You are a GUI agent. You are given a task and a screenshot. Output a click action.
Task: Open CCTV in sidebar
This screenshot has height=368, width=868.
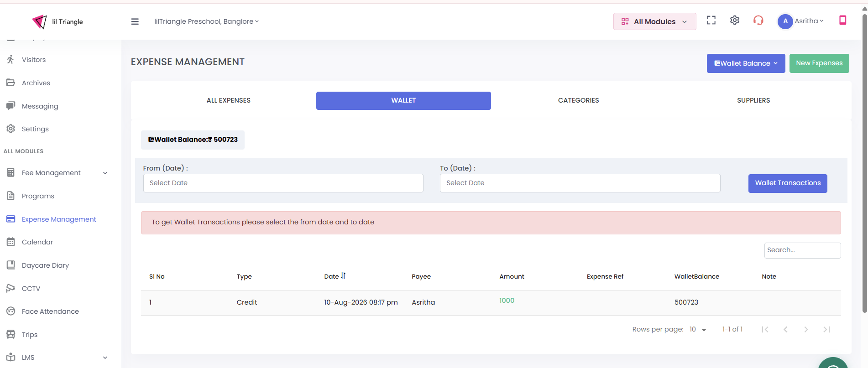[31, 289]
